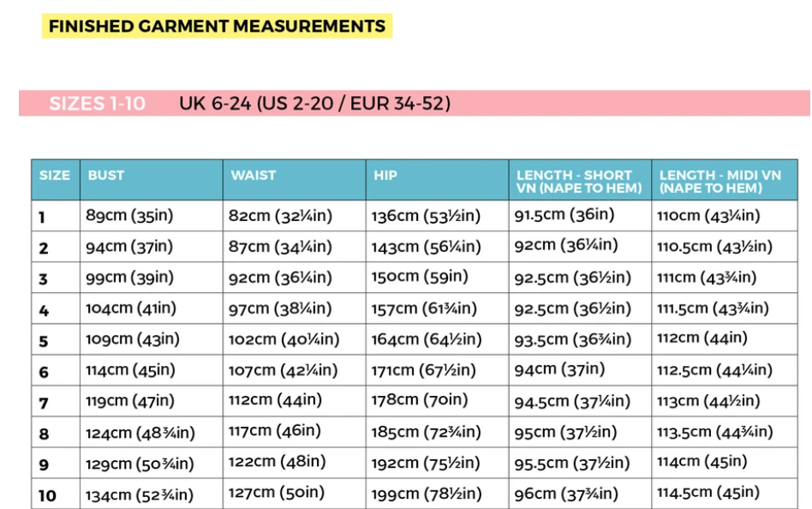
Task: Select the BUST column header
Action: coord(106,175)
